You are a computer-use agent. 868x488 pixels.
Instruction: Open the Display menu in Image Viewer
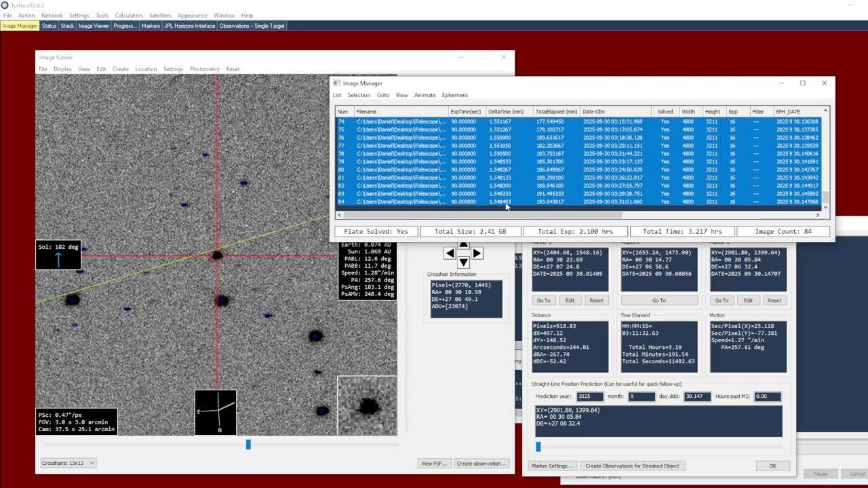click(62, 69)
